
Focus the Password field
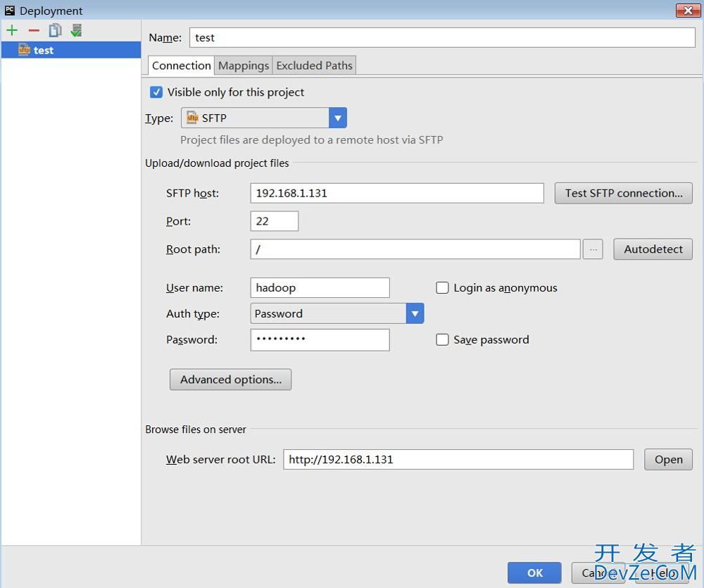click(x=320, y=339)
